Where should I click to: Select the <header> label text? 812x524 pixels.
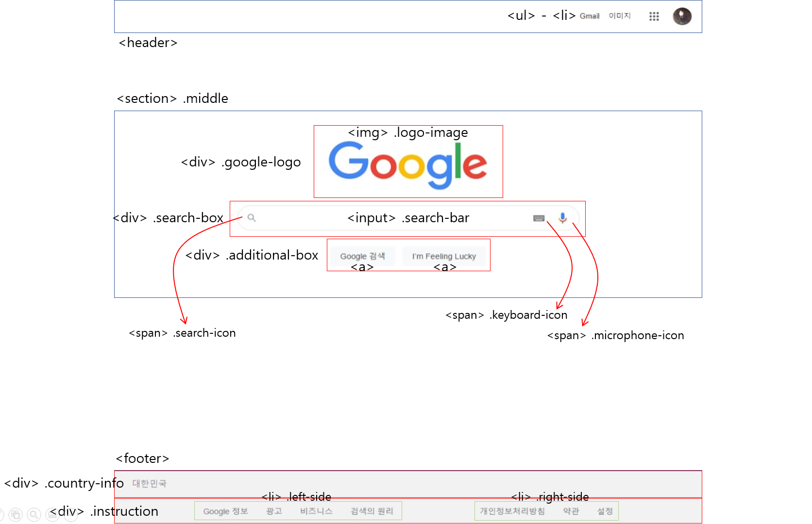[x=148, y=43]
